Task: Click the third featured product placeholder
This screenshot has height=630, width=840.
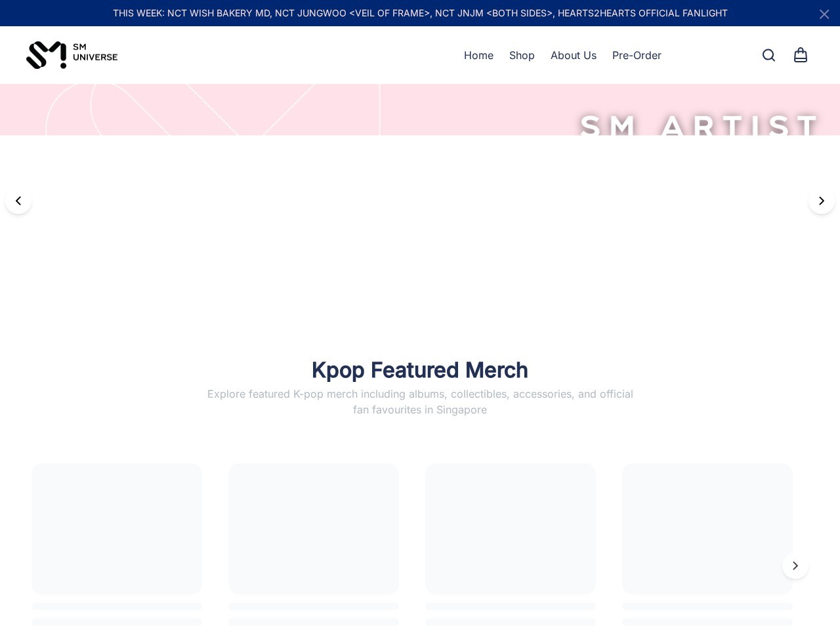Action: tap(511, 528)
